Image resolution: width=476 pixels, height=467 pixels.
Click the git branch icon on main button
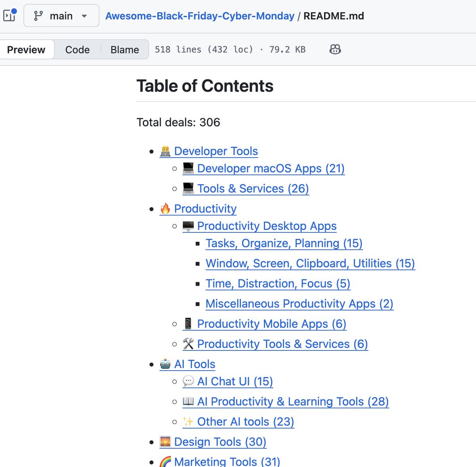38,16
